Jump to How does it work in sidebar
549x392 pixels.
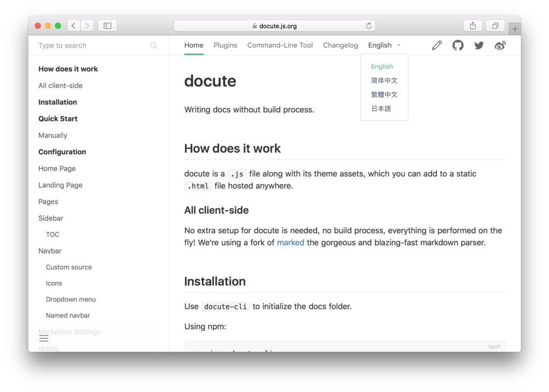(68, 69)
